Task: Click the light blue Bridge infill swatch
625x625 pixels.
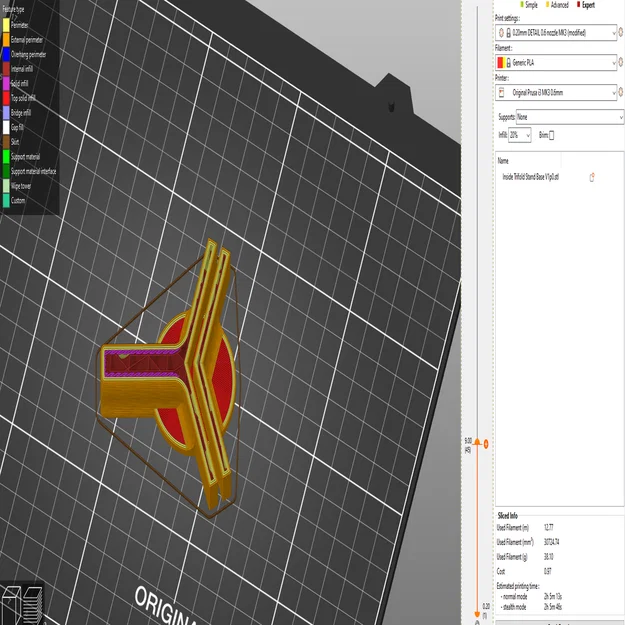Action: pyautogui.click(x=6, y=113)
